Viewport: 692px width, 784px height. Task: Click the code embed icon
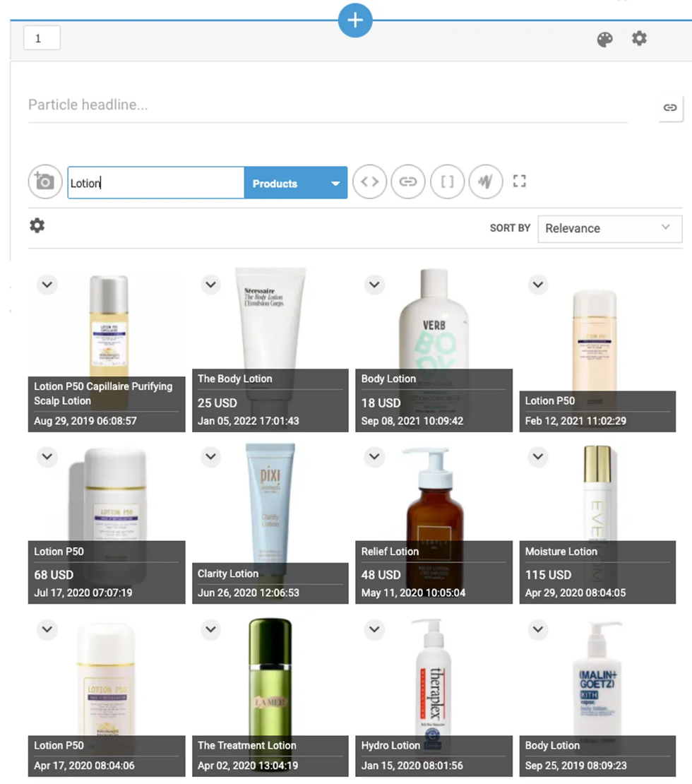point(369,182)
